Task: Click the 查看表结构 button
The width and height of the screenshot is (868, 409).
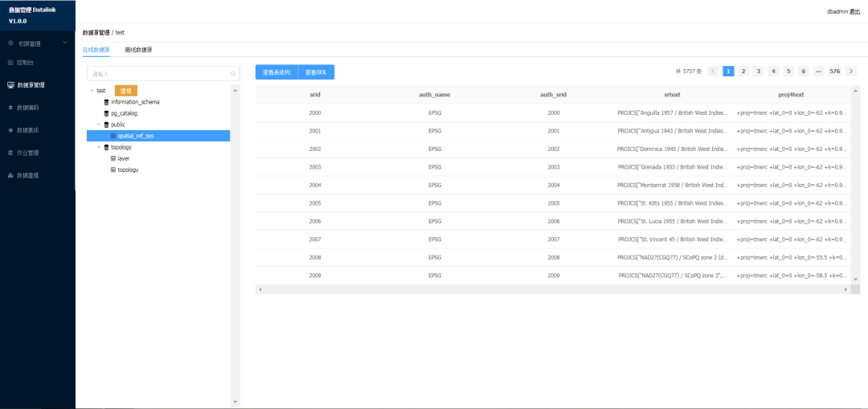Action: coord(276,72)
